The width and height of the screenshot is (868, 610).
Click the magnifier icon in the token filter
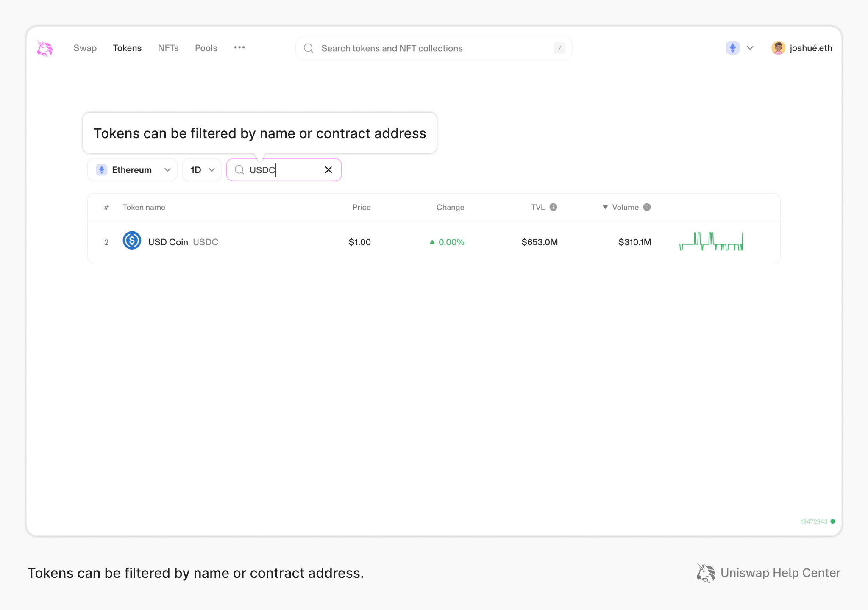(239, 170)
